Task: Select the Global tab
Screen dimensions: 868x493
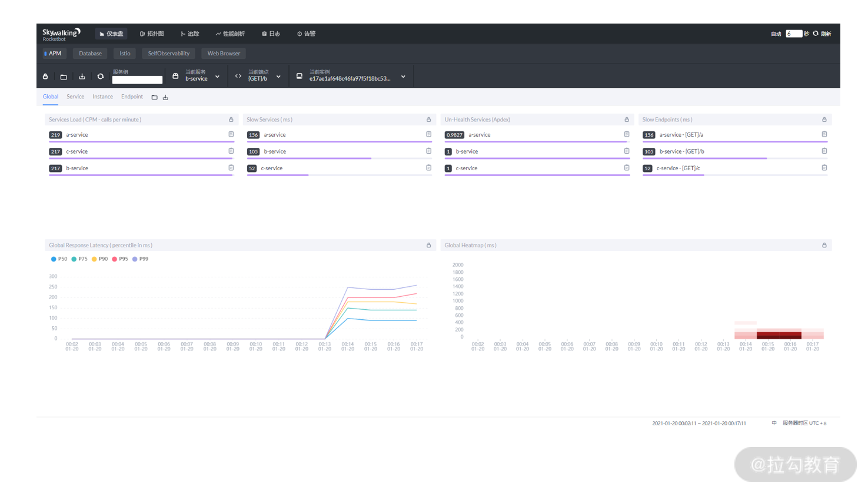Action: click(x=50, y=97)
